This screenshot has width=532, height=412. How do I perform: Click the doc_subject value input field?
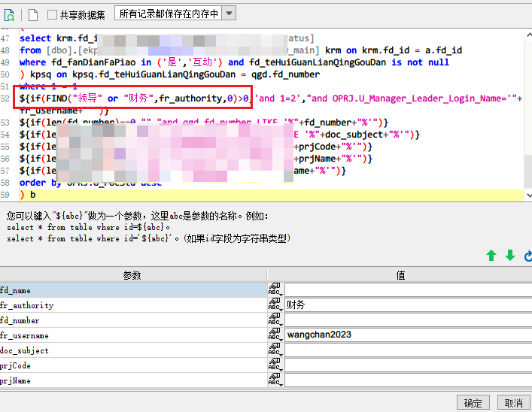click(408, 350)
